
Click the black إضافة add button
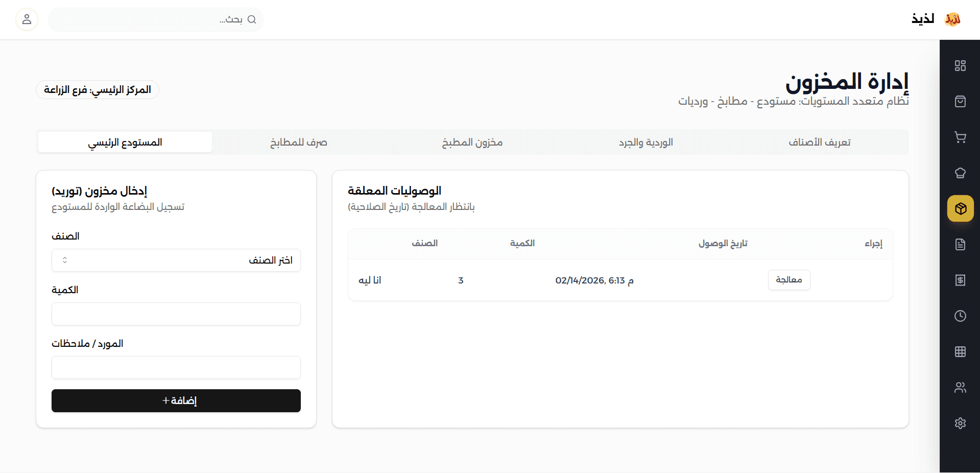coord(176,401)
